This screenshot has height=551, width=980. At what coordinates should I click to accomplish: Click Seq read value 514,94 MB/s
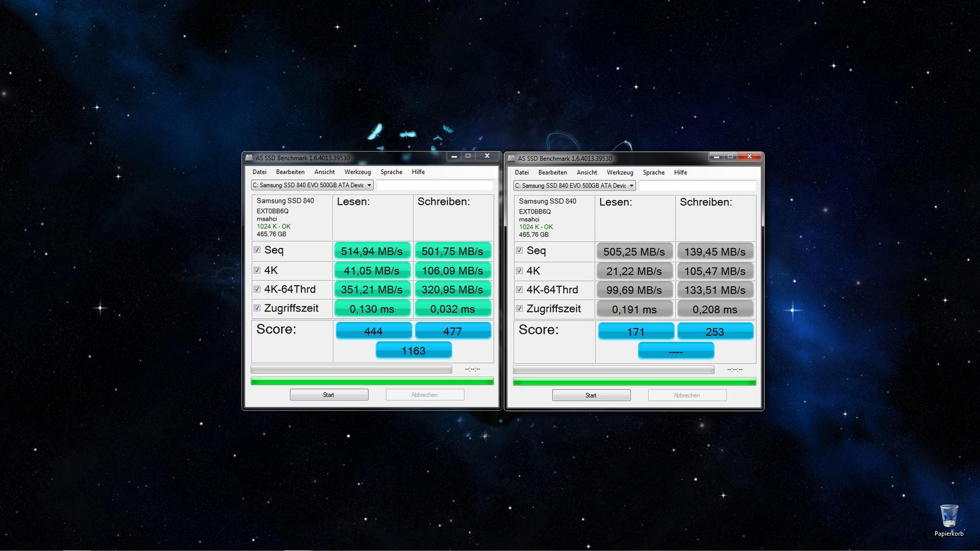[x=372, y=251]
